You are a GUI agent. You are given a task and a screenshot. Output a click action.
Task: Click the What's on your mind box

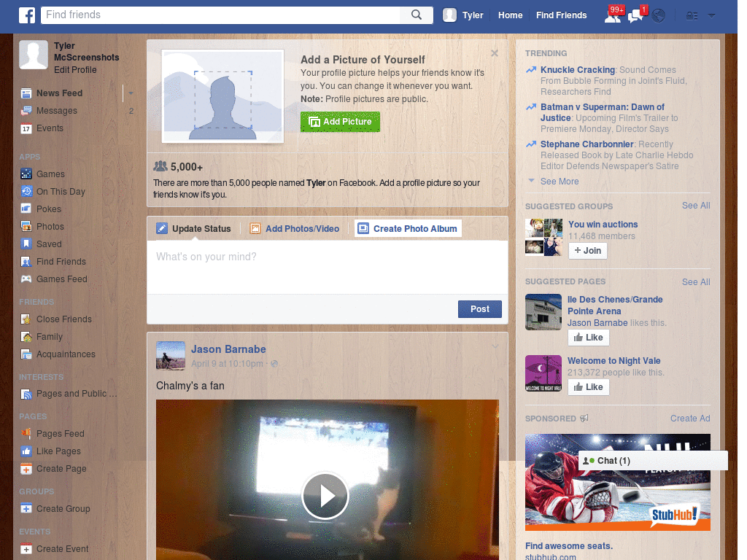point(328,267)
